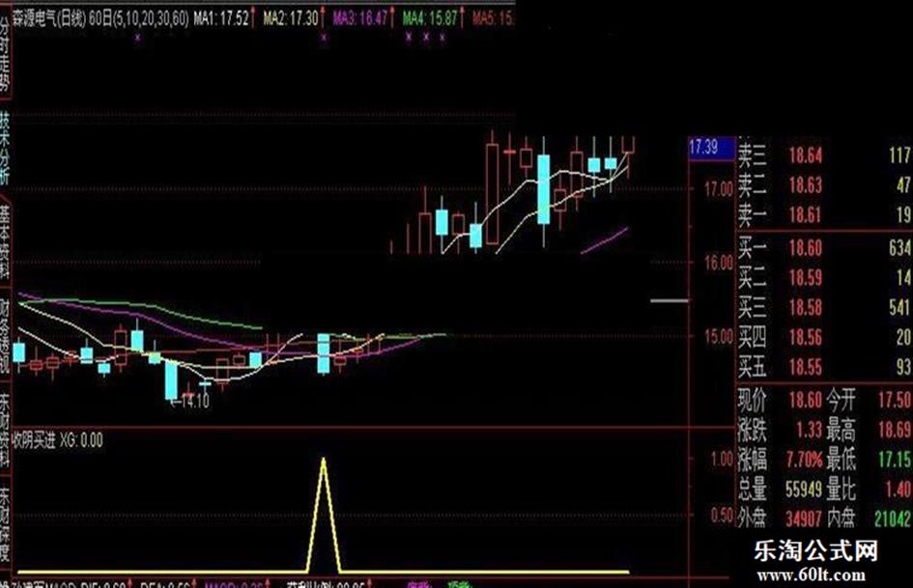Click the MA2: 17.30 indicator value
Screen dimensions: 913x588
[291, 19]
